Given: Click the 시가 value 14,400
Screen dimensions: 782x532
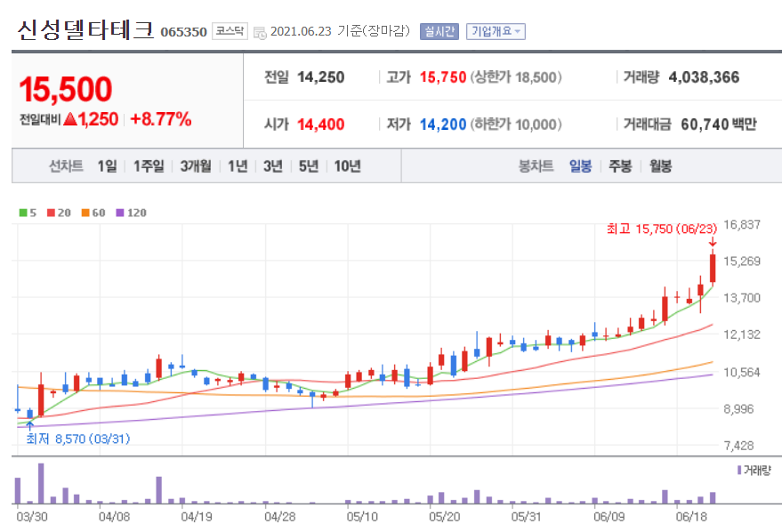Looking at the screenshot, I should click(x=320, y=125).
